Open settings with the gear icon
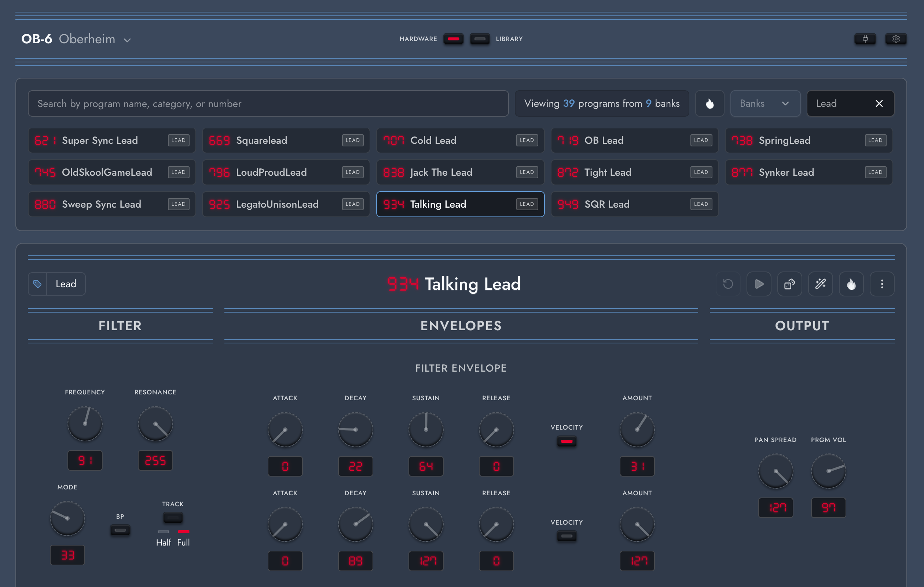Viewport: 924px width, 587px height. (x=896, y=39)
